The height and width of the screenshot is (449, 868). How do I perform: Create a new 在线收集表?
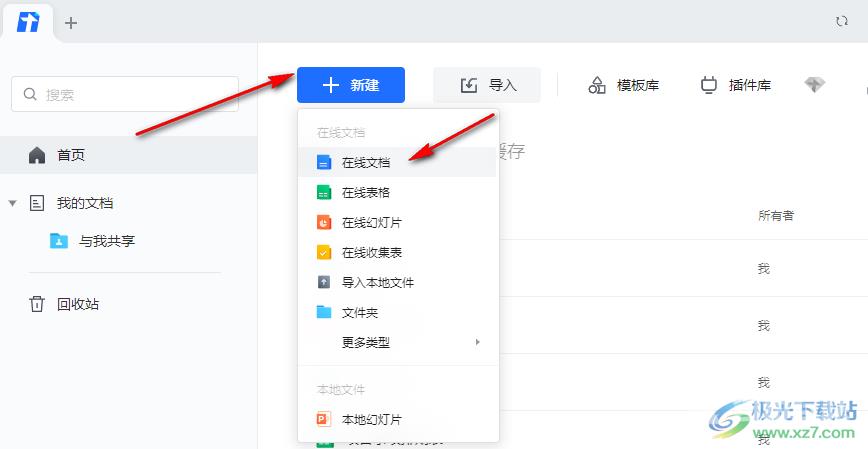(x=397, y=252)
